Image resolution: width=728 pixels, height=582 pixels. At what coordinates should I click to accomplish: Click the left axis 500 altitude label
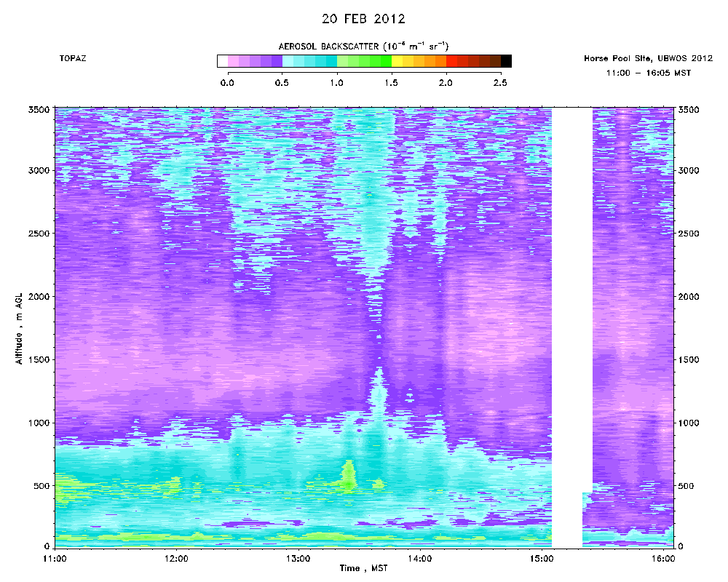pos(41,486)
